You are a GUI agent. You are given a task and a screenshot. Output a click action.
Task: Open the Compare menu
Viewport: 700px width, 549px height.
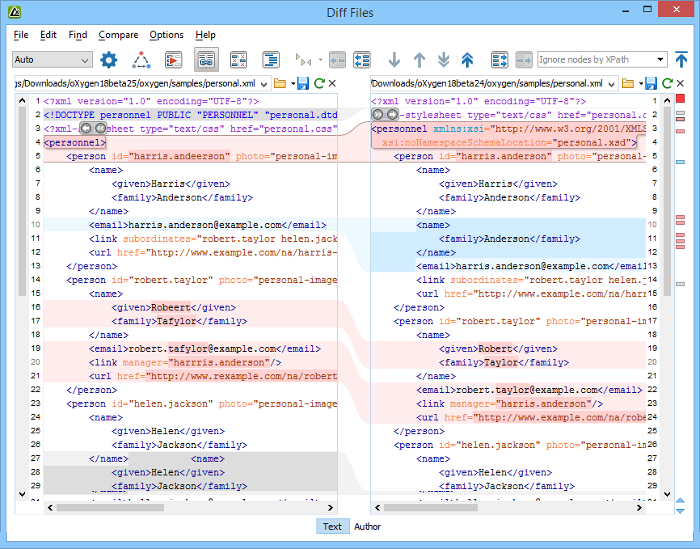119,35
